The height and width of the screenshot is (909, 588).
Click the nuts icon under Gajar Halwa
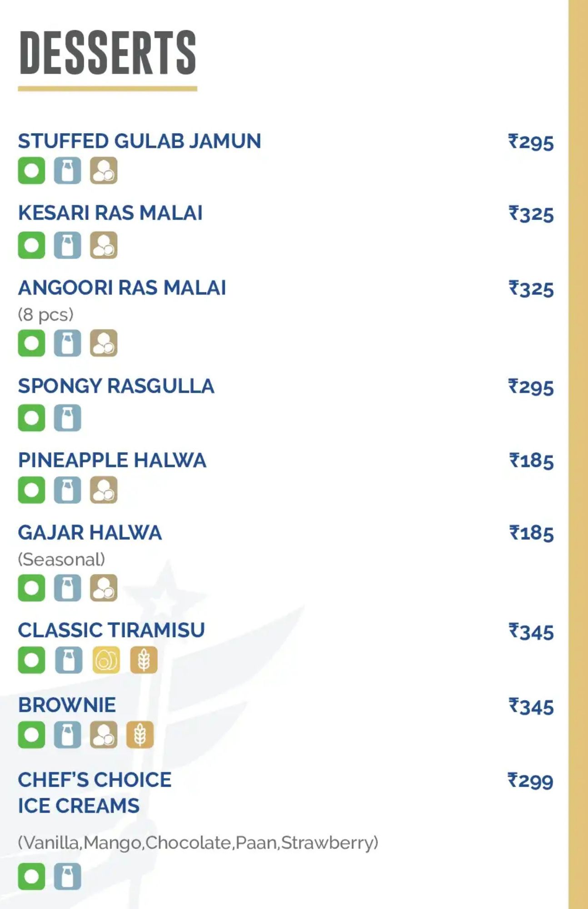click(x=104, y=588)
